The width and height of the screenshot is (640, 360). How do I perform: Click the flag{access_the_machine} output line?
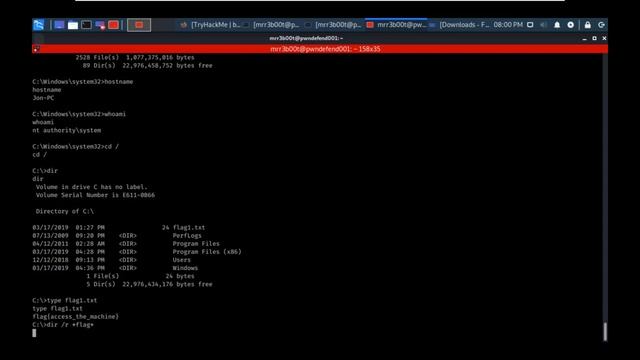point(76,317)
